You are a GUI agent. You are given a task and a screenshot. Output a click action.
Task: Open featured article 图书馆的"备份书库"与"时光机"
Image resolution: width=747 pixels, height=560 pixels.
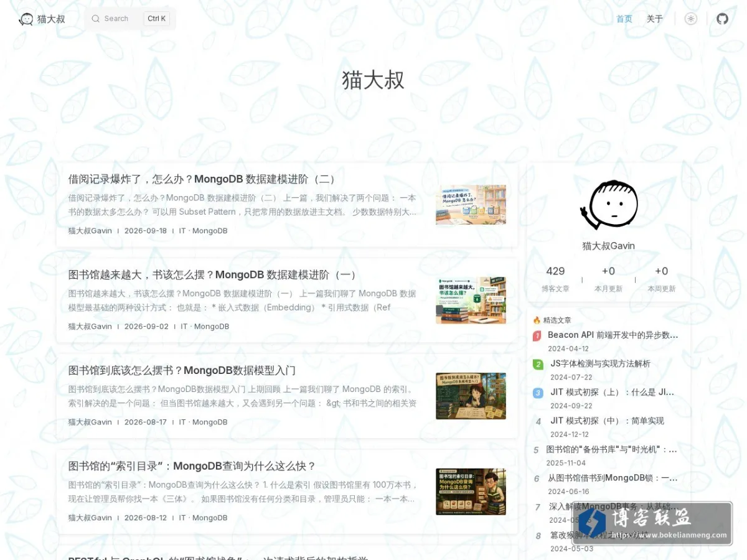tap(612, 449)
